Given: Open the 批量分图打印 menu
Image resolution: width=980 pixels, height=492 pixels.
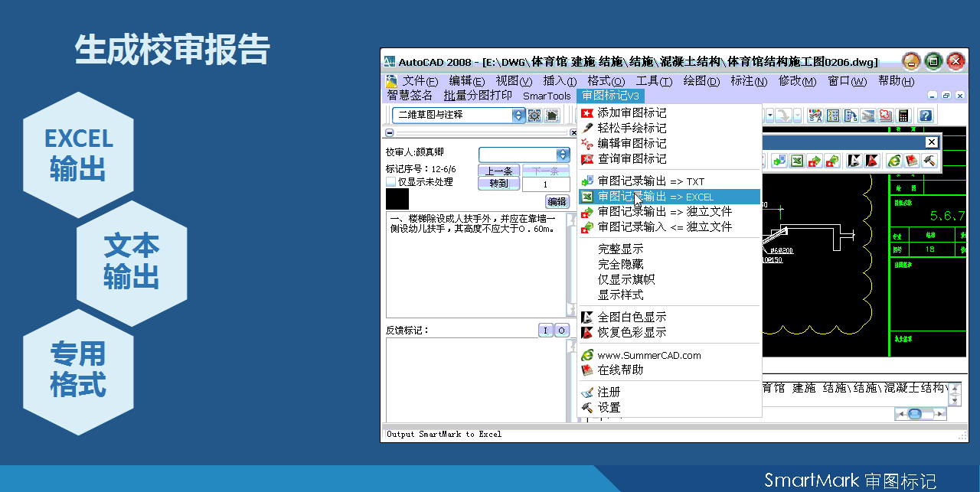Looking at the screenshot, I should click(x=478, y=96).
